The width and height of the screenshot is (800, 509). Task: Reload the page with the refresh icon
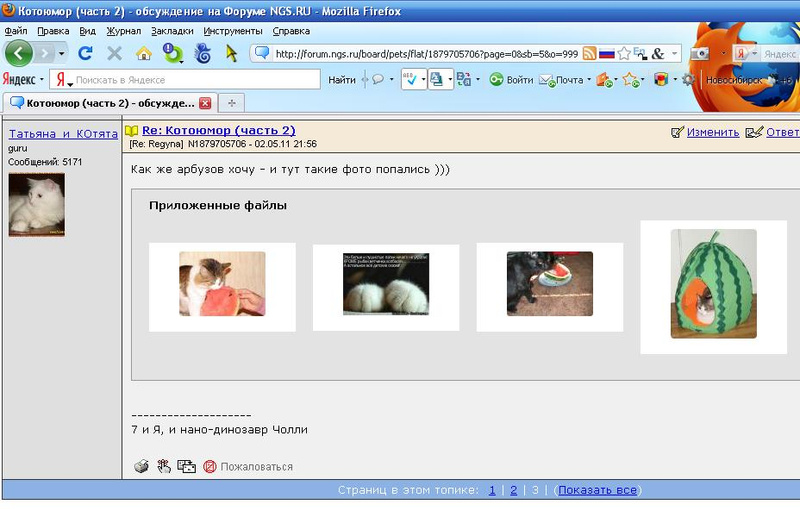[x=86, y=54]
